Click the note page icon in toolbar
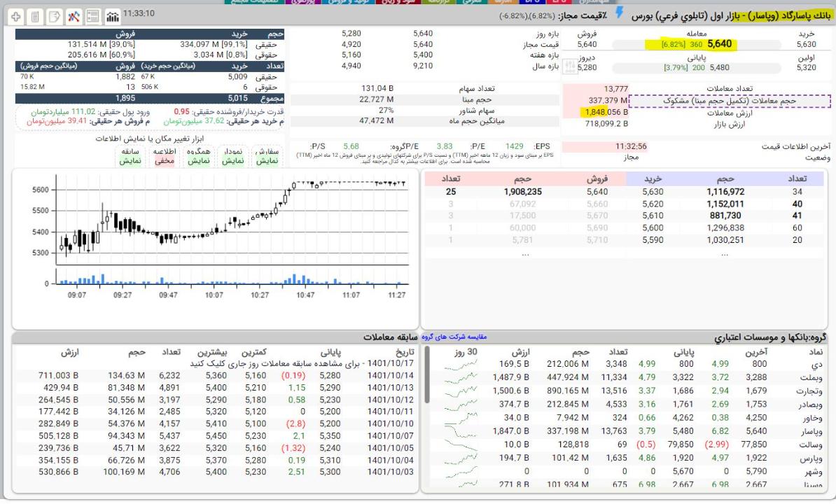 [53, 16]
